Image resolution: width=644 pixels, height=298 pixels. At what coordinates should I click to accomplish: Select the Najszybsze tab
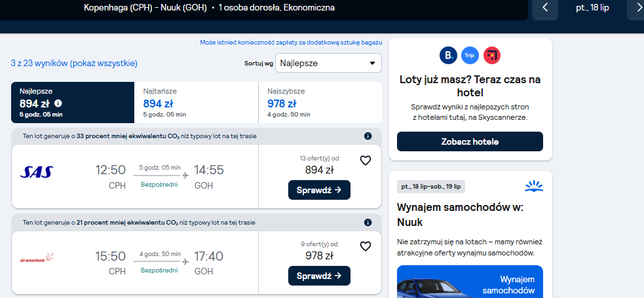click(320, 103)
